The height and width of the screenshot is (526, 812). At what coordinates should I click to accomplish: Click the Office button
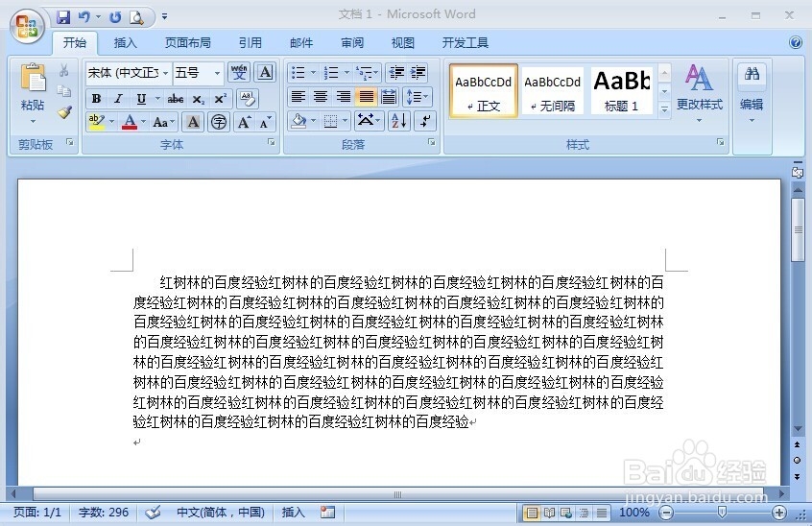(x=27, y=26)
